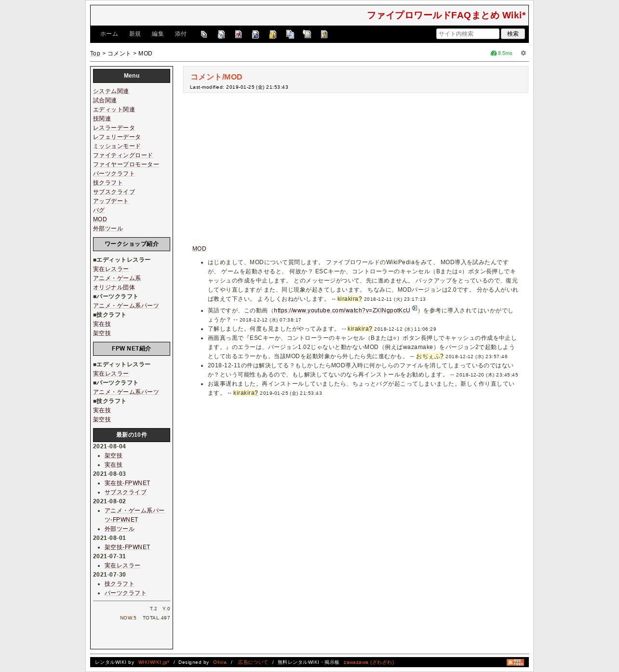Click the red arrow diff page icon

pyautogui.click(x=238, y=34)
